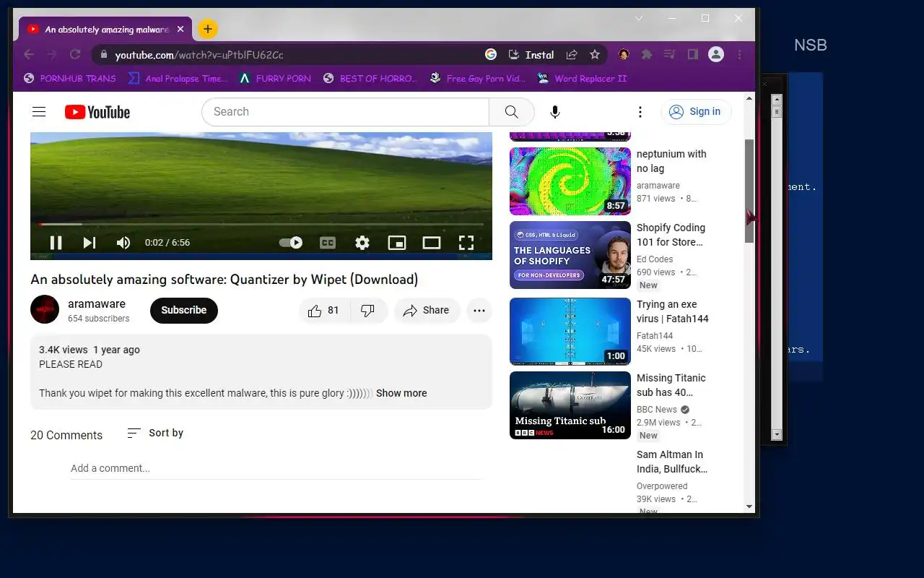
Task: Start voice search with microphone icon
Action: [x=554, y=112]
